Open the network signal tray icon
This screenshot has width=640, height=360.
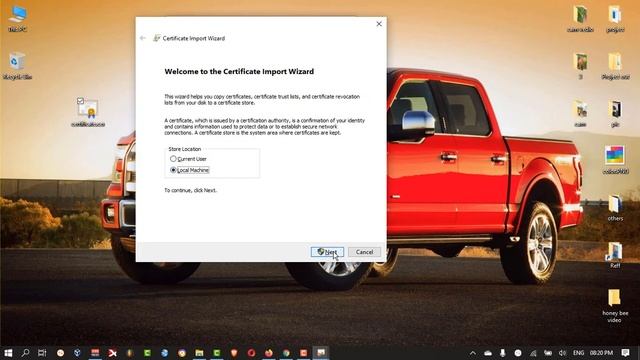533,353
